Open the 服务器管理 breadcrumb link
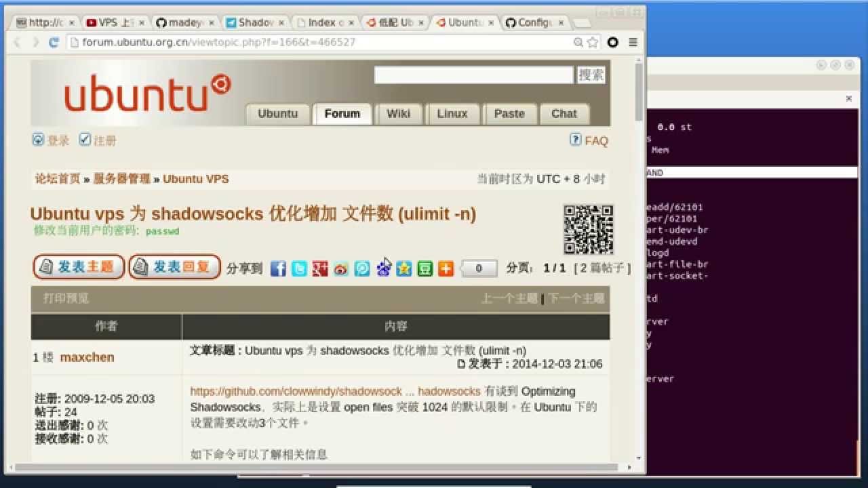Image resolution: width=868 pixels, height=488 pixels. coord(122,179)
